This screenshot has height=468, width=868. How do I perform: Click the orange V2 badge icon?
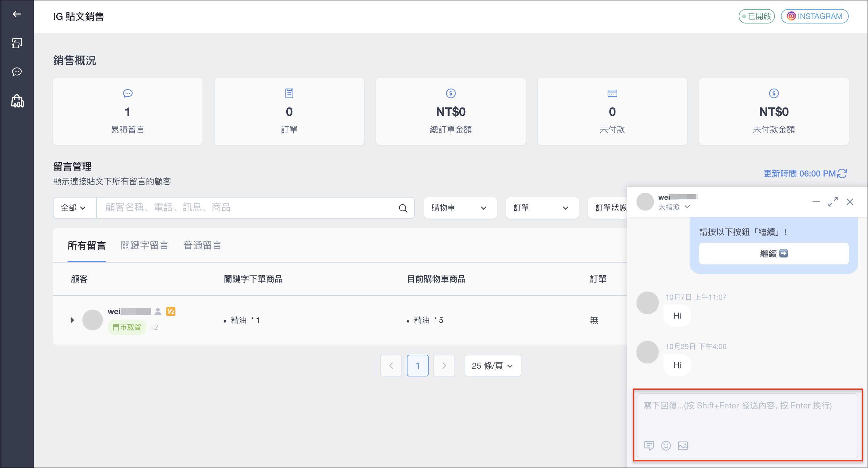point(171,311)
